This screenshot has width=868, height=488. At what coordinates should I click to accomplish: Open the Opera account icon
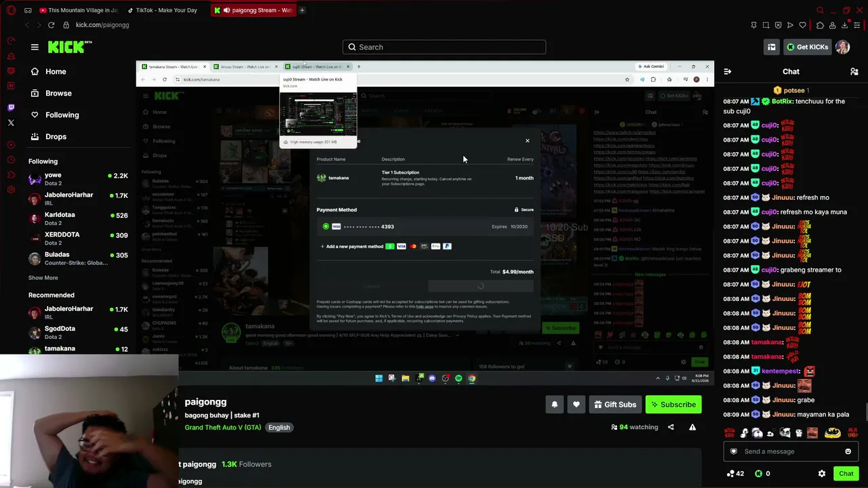[x=832, y=25]
